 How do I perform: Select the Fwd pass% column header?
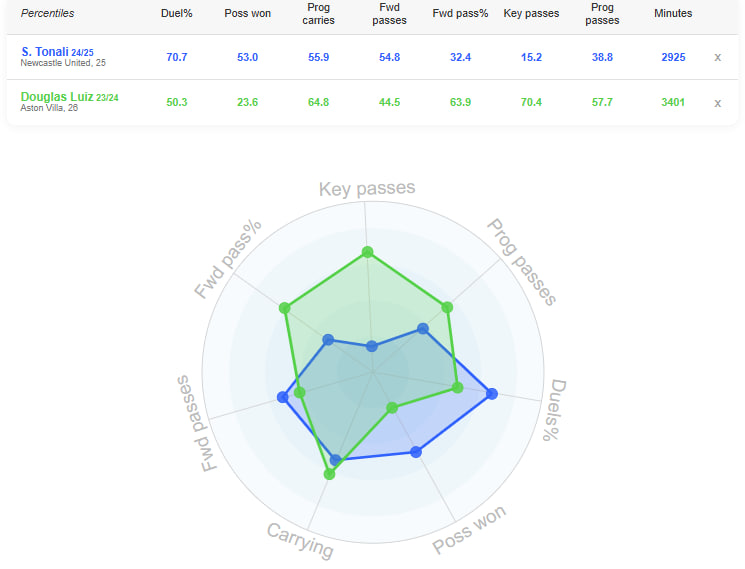460,13
